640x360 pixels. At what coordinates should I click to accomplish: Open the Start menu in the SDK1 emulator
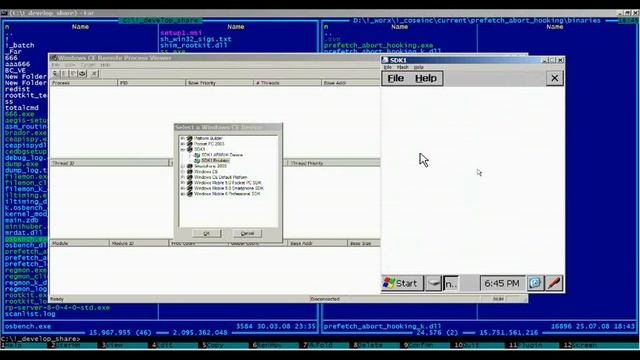(402, 283)
